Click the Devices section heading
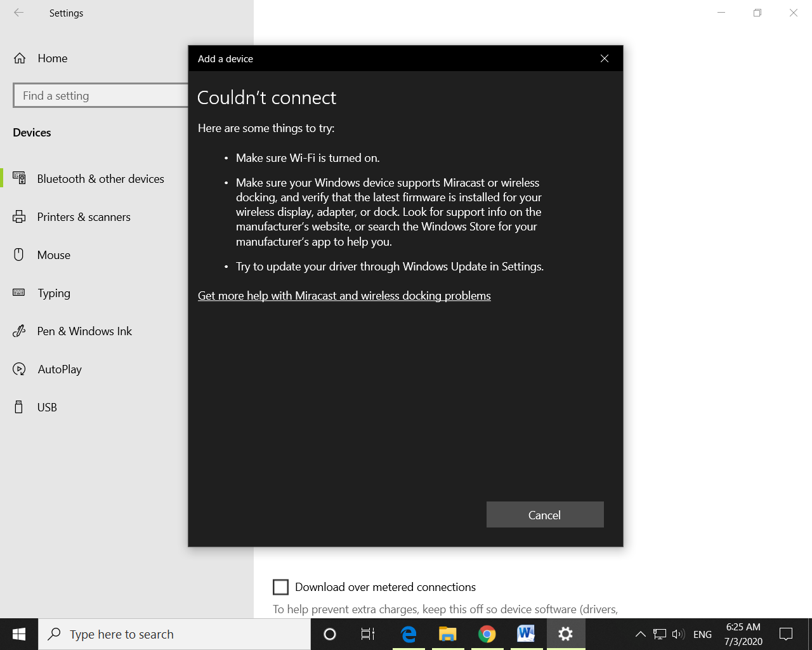This screenshot has width=812, height=650. [32, 133]
